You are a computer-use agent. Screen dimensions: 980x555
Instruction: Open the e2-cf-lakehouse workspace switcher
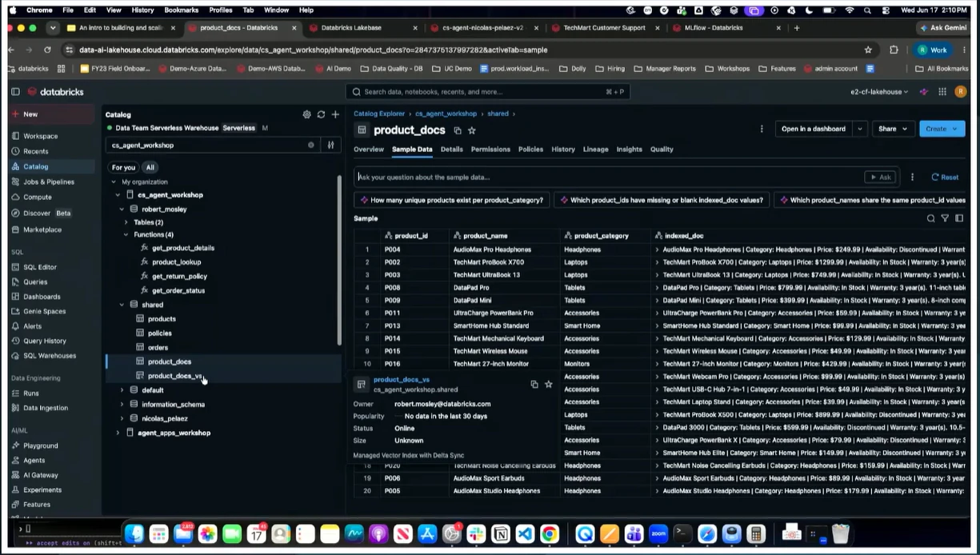[x=879, y=92]
